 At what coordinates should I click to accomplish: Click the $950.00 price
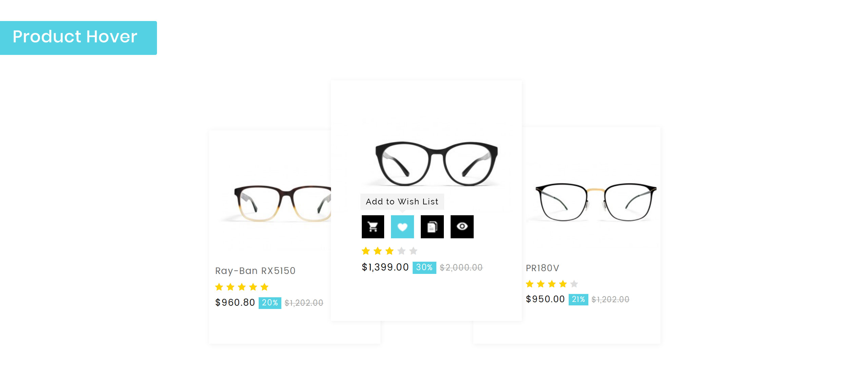coord(545,299)
